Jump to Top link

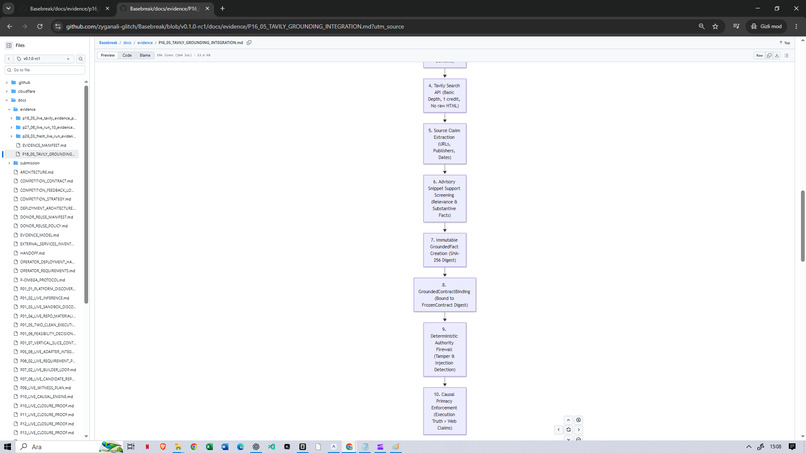coord(785,43)
